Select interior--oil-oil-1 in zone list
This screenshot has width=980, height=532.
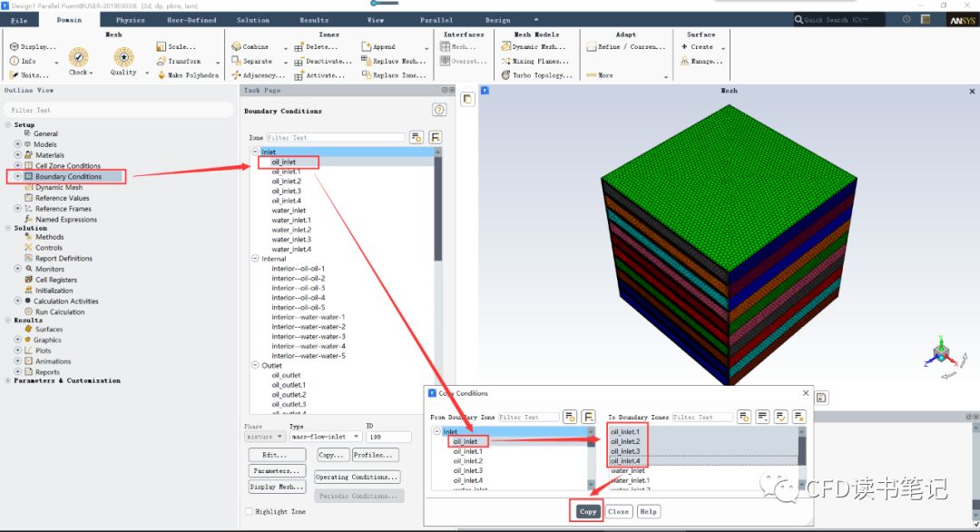pyautogui.click(x=299, y=268)
